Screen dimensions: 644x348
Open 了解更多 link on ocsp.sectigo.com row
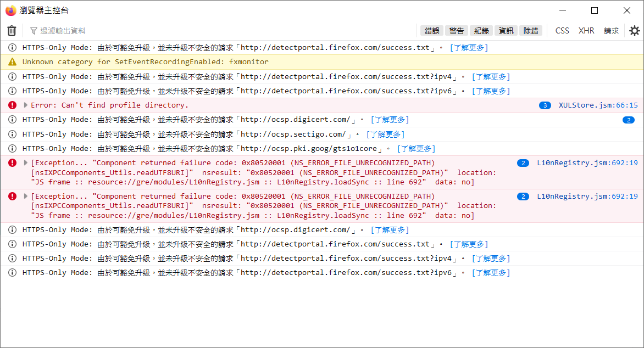click(385, 134)
